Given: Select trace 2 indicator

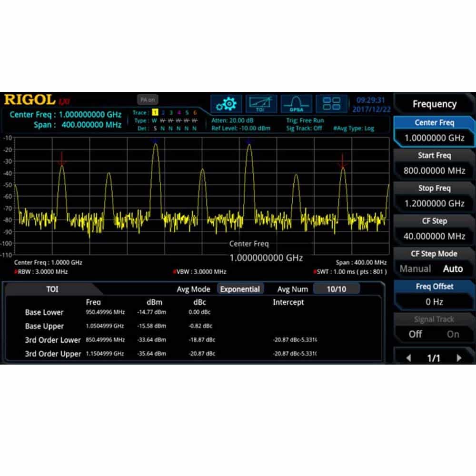Looking at the screenshot, I should (163, 112).
